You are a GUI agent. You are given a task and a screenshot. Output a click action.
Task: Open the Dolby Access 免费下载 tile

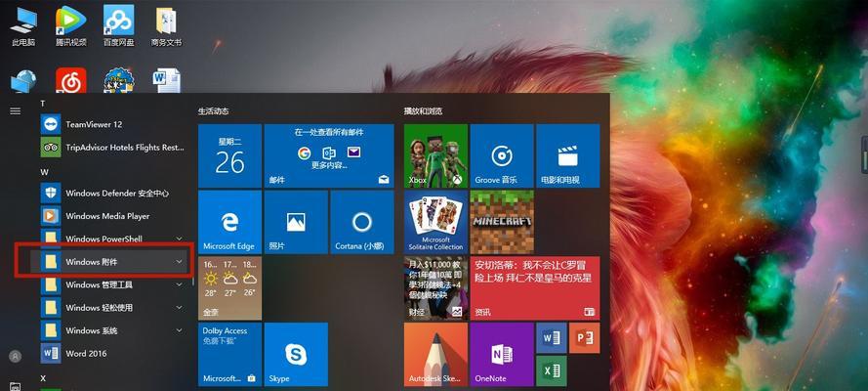(229, 355)
